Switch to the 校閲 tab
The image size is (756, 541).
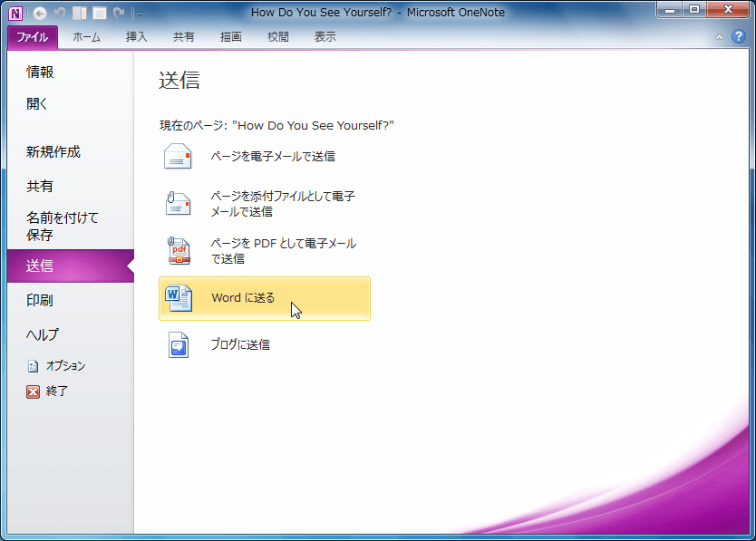pyautogui.click(x=278, y=37)
